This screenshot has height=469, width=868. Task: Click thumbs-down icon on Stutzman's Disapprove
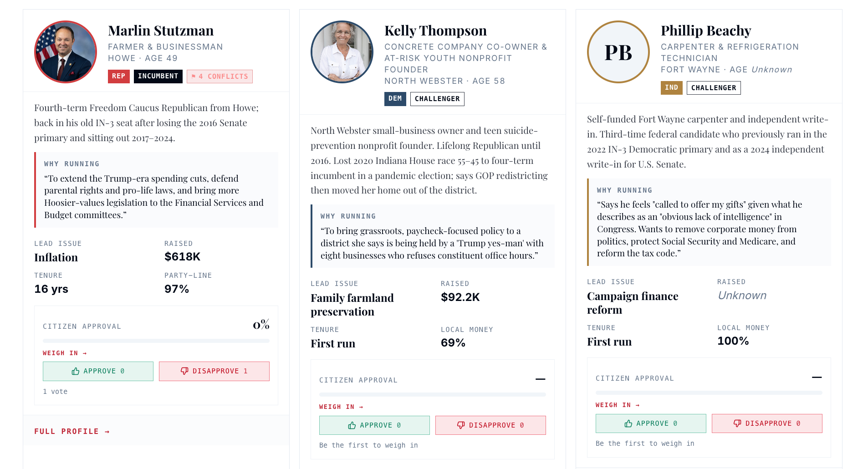click(184, 371)
